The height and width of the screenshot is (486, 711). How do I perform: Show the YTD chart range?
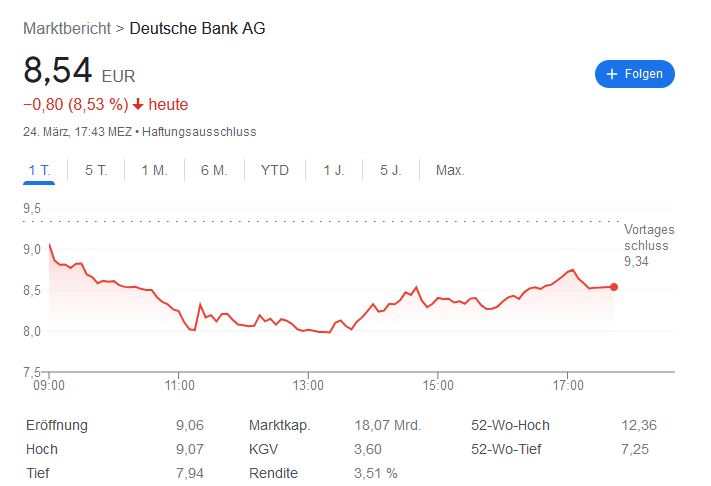click(x=275, y=170)
